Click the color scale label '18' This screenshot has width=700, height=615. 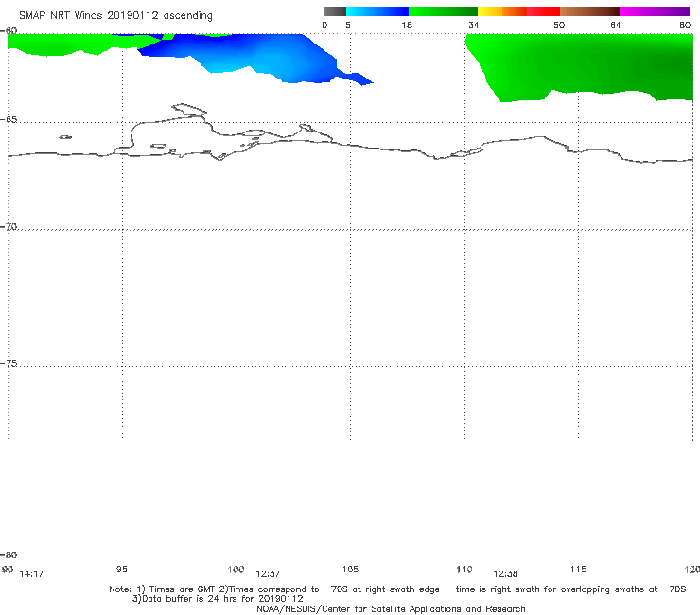click(x=407, y=25)
